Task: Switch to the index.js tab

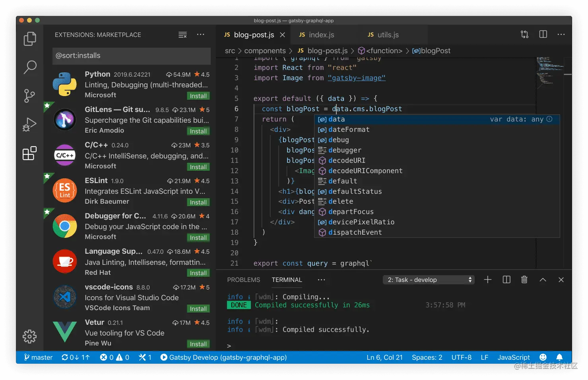Action: click(x=321, y=35)
